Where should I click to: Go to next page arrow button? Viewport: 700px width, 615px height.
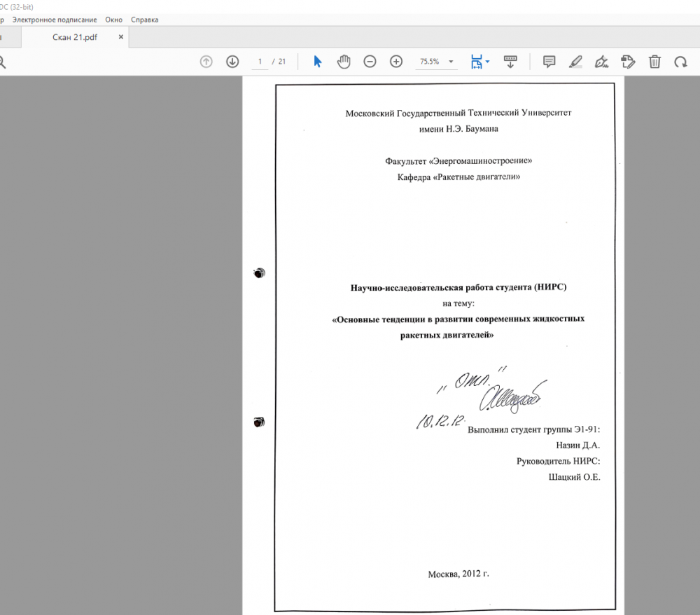[232, 62]
